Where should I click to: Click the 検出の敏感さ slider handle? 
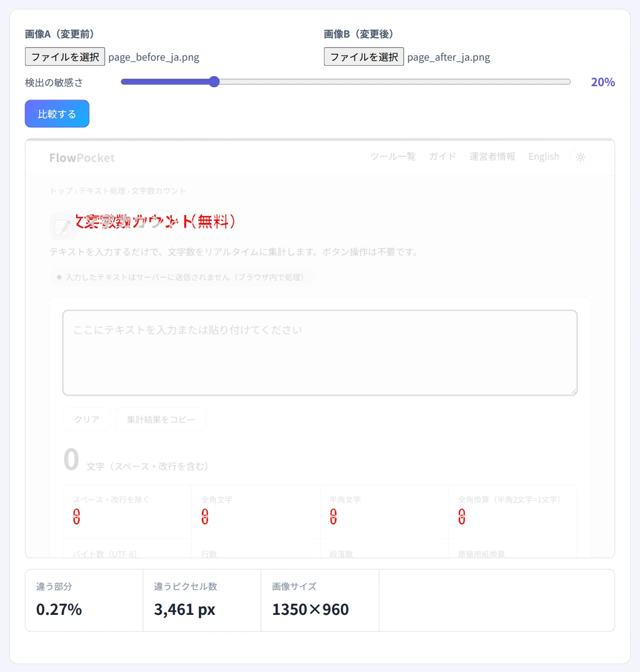(x=214, y=82)
